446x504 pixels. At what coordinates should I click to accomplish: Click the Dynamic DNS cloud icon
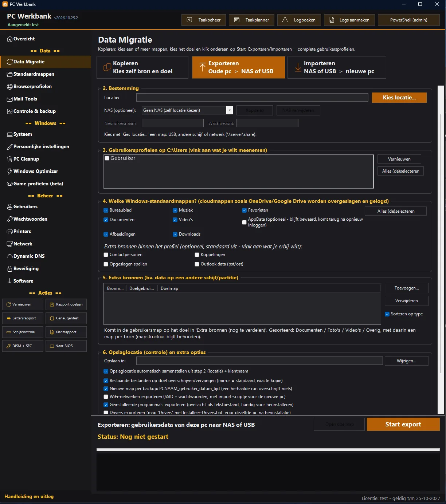click(10, 256)
